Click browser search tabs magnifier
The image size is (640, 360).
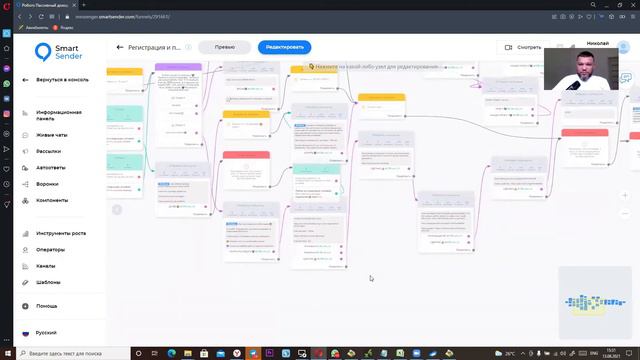[593, 5]
